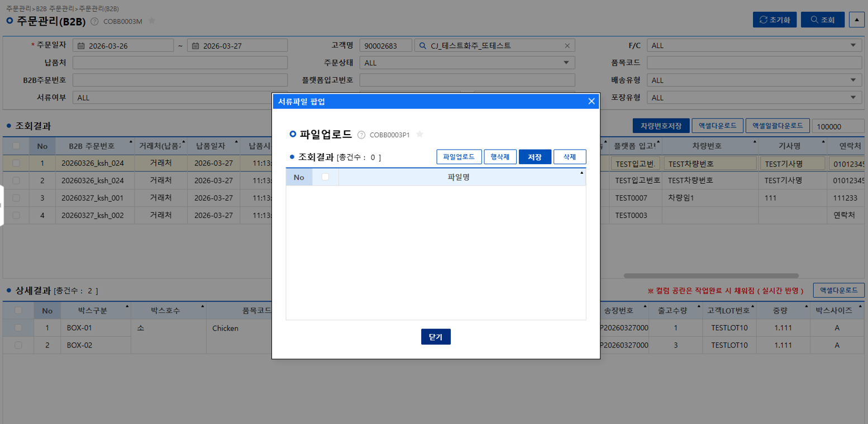Click the search magnifier icon in 고객명 field
Screen dimensions: 868x424
pyautogui.click(x=423, y=46)
